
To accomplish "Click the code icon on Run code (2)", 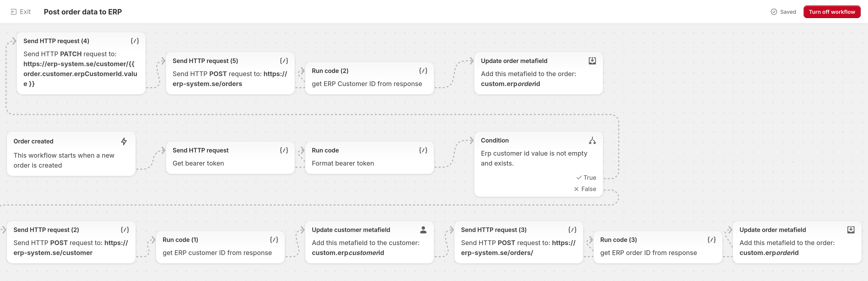I will [x=424, y=71].
